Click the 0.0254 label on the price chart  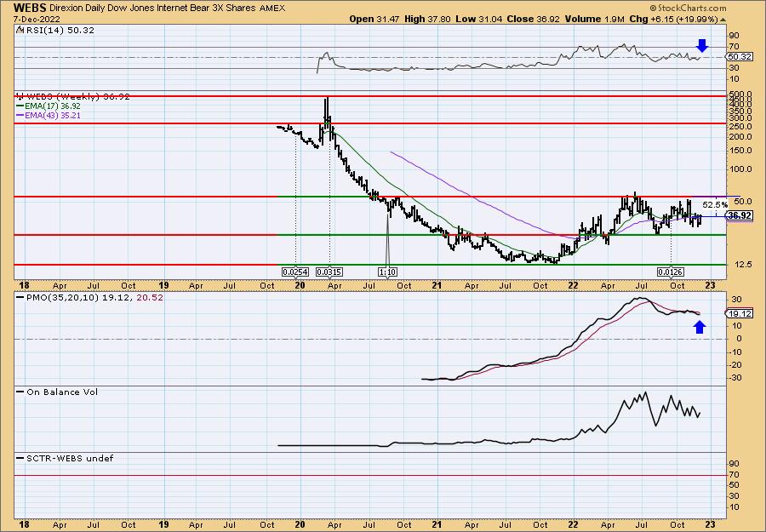tap(295, 272)
